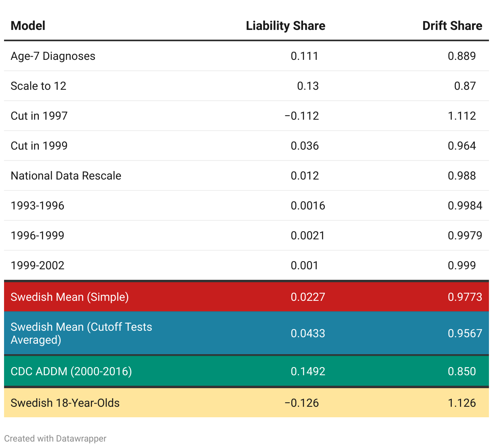Select the blue Swedish Mean (Cutoff Tests Averaged) label
The height and width of the screenshot is (448, 493).
click(x=81, y=333)
